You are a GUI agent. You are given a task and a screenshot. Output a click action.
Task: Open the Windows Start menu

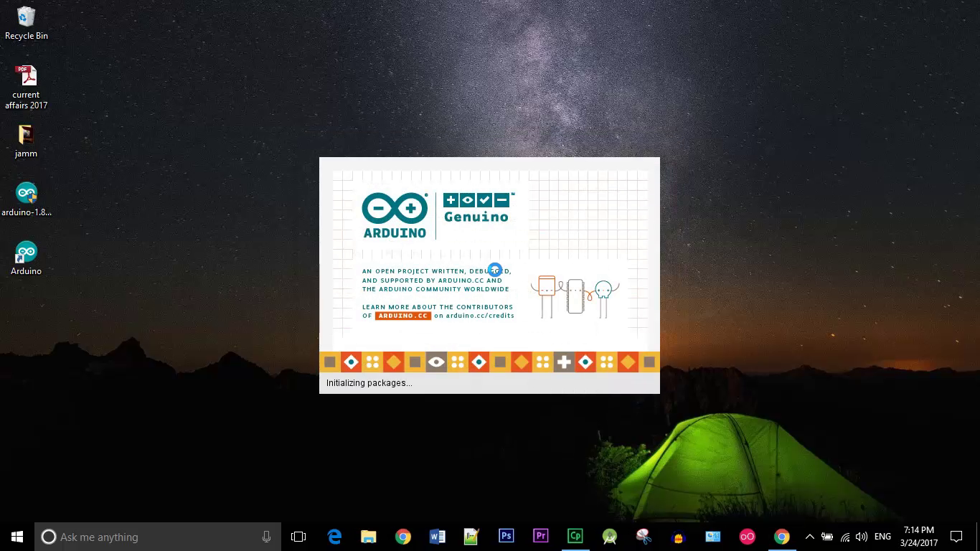(17, 537)
